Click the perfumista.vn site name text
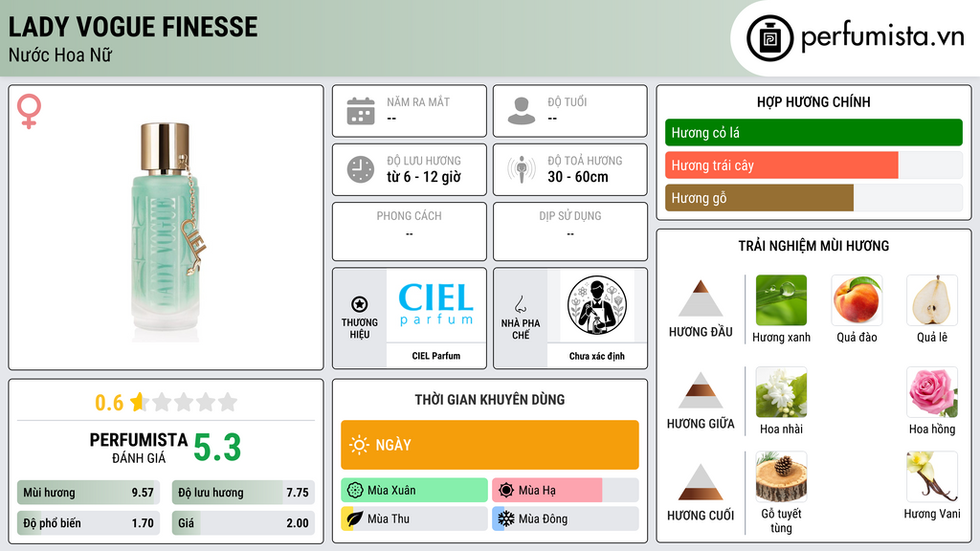 882,36
